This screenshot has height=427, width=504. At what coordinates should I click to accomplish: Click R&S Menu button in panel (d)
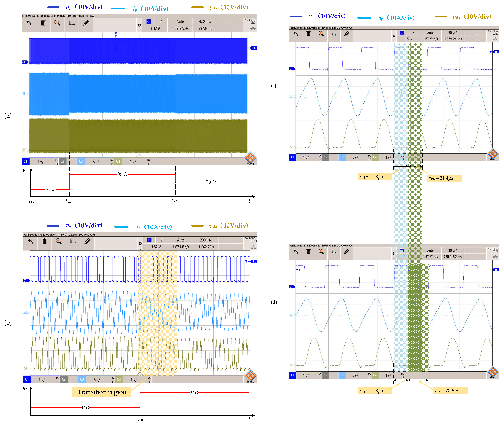coord(493,373)
